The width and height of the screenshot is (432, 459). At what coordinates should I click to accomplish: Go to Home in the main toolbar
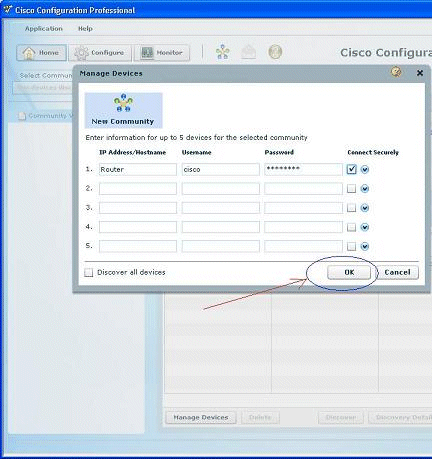point(41,53)
